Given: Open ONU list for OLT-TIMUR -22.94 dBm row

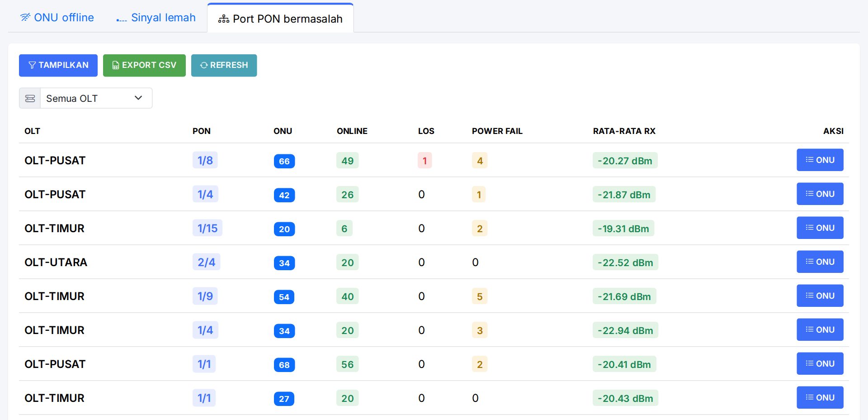Looking at the screenshot, I should point(820,329).
